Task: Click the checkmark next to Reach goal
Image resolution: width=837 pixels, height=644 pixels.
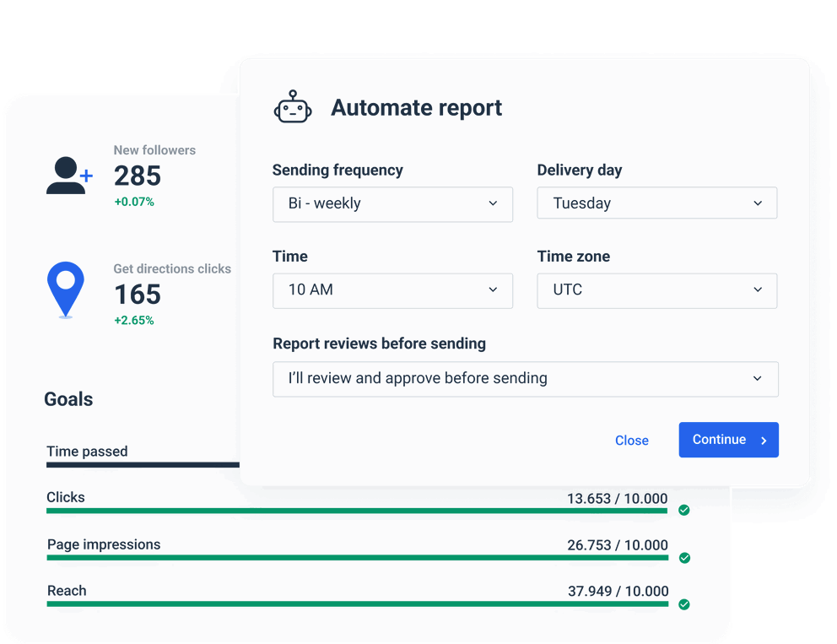Action: coord(684,604)
